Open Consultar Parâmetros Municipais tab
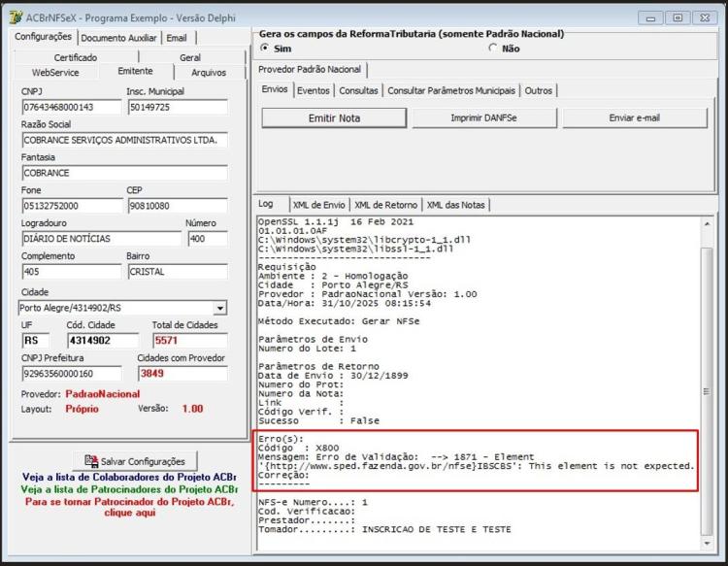728x566 pixels. (451, 90)
